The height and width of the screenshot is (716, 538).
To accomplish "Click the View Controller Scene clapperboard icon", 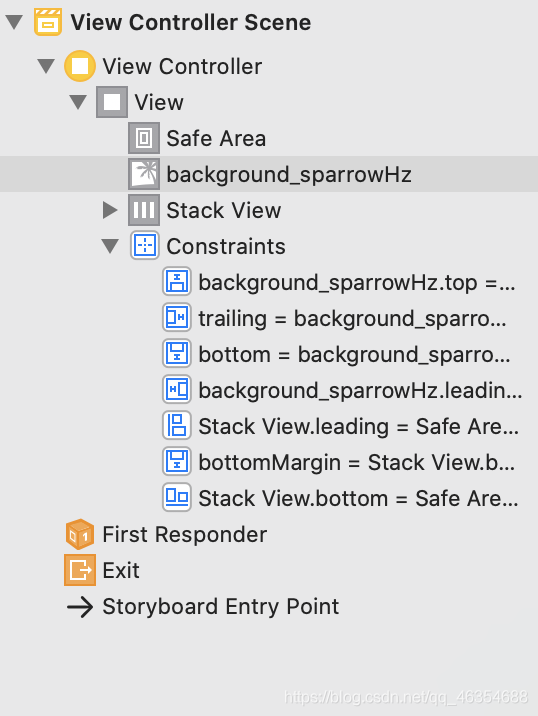I will (48, 22).
